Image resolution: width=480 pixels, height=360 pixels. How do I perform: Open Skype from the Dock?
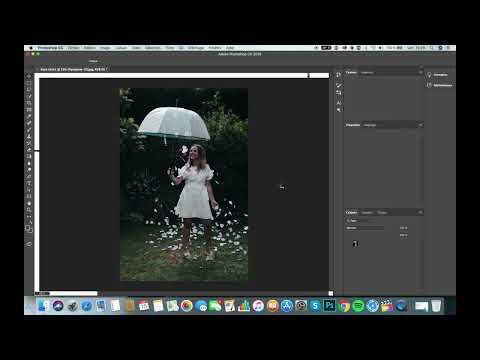tap(315, 305)
